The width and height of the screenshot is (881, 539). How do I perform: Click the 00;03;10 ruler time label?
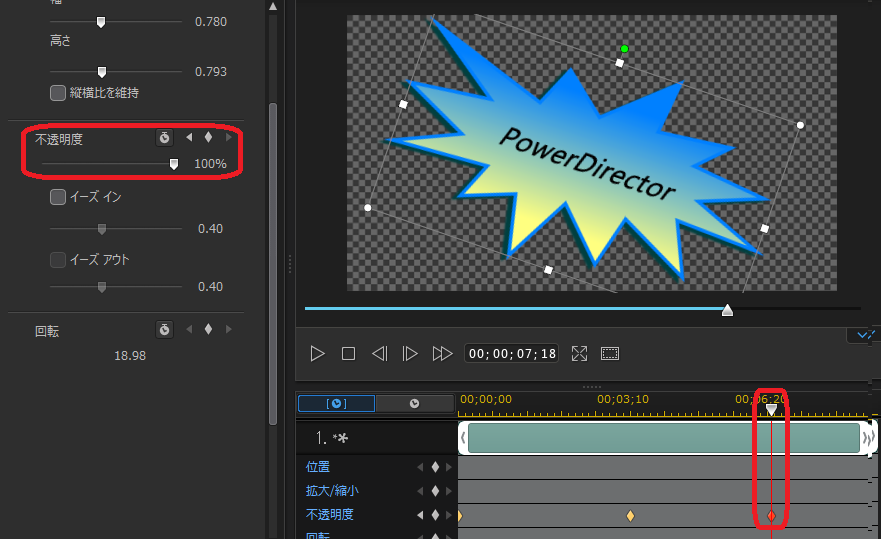tap(623, 399)
